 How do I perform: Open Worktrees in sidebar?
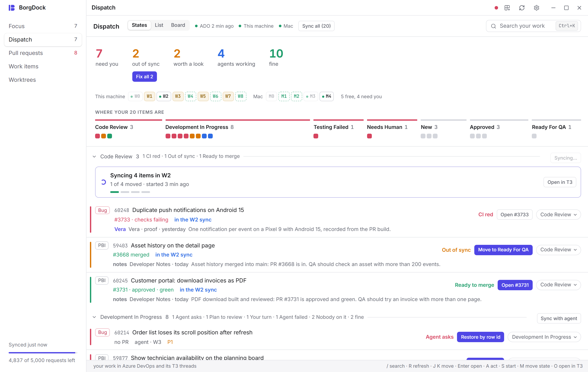(43, 80)
